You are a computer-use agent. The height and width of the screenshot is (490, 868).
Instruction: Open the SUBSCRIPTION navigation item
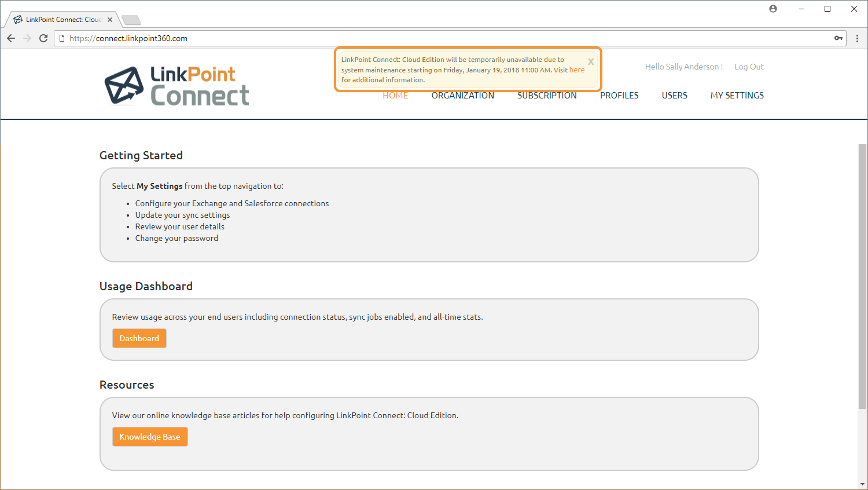tap(547, 96)
